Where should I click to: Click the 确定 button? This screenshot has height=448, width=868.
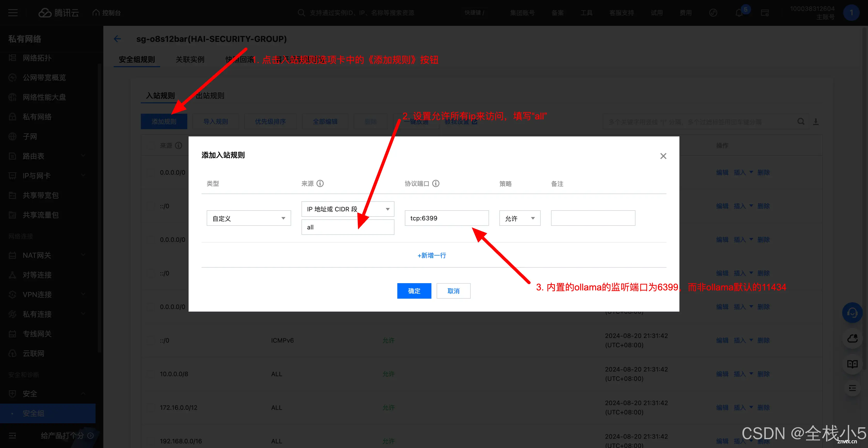[x=414, y=291]
